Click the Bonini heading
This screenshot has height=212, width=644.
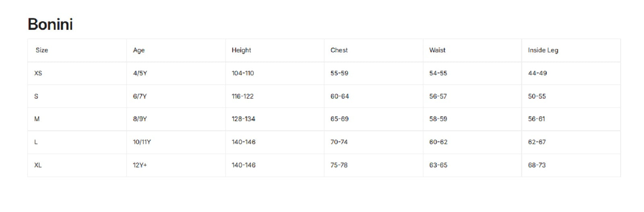[50, 24]
